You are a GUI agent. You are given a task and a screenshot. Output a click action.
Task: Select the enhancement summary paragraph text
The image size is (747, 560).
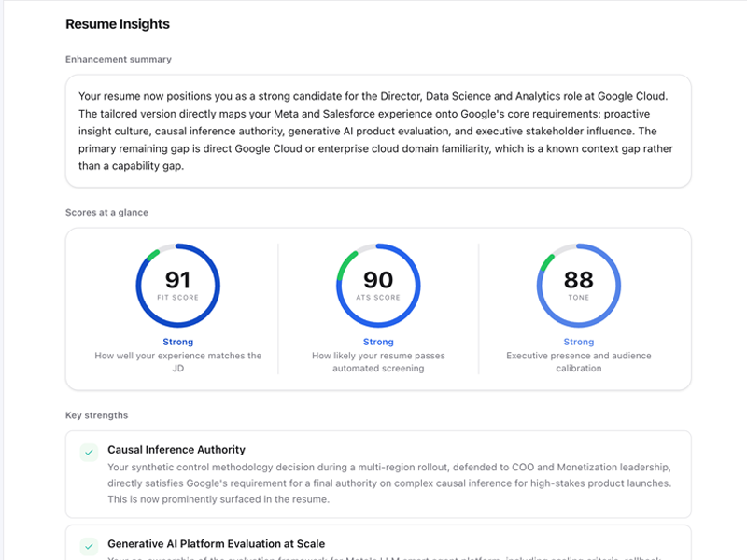pos(378,131)
